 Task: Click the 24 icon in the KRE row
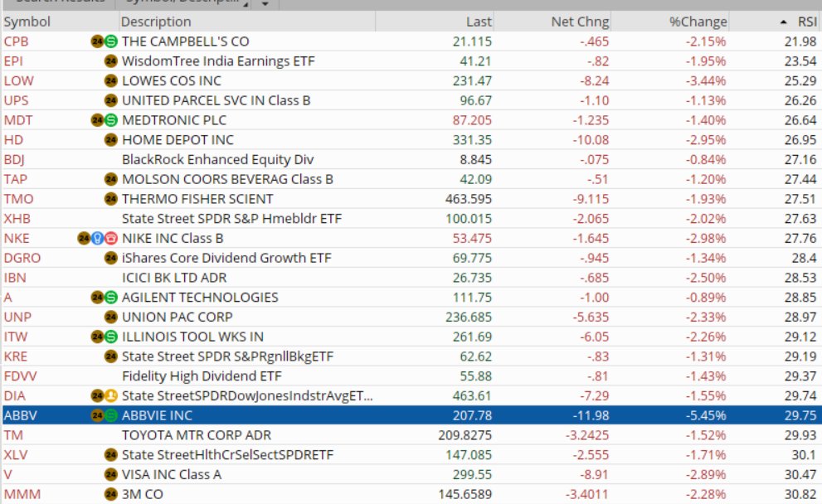click(x=110, y=356)
